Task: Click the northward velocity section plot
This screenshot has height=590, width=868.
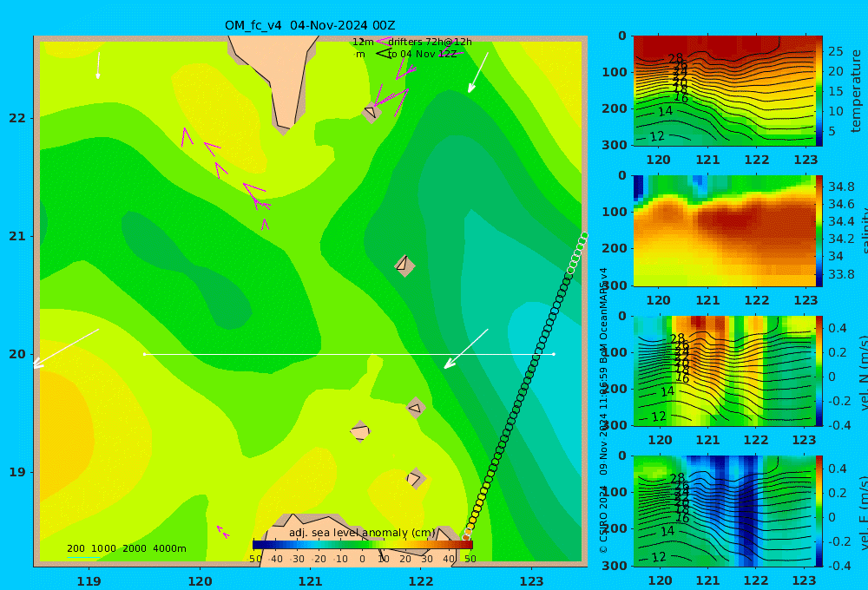Action: [x=724, y=370]
